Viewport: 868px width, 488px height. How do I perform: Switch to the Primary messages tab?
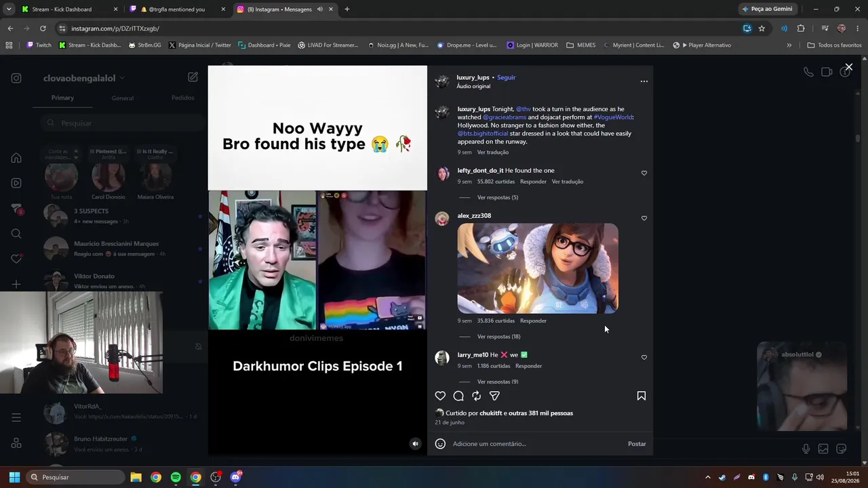(62, 98)
